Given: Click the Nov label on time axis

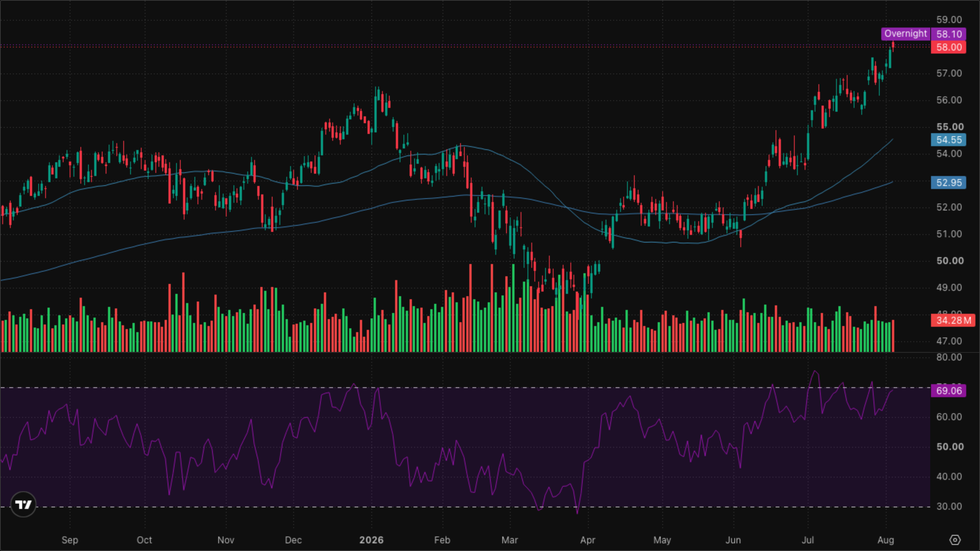Looking at the screenshot, I should pos(226,540).
